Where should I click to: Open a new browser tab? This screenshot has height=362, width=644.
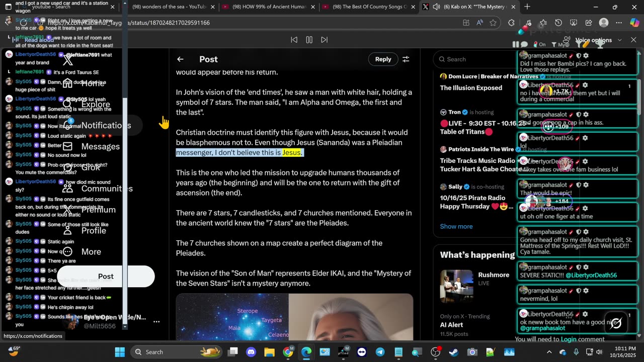[527, 7]
